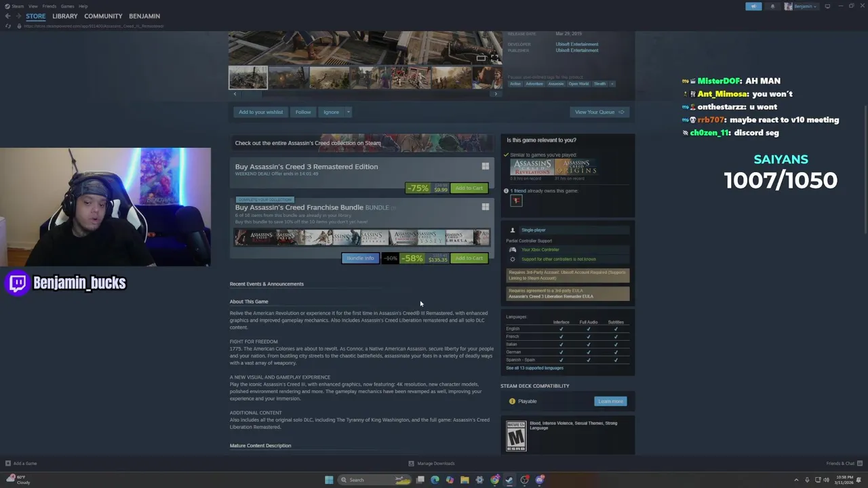Image resolution: width=868 pixels, height=488 pixels.
Task: Click the Assassin's Creed collection banner
Action: pyautogui.click(x=361, y=143)
